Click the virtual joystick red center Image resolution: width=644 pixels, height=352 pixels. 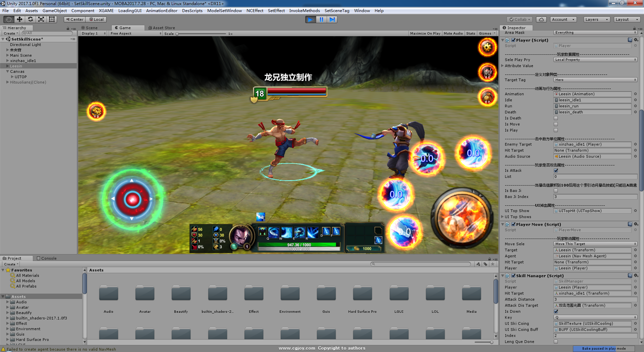click(x=132, y=199)
